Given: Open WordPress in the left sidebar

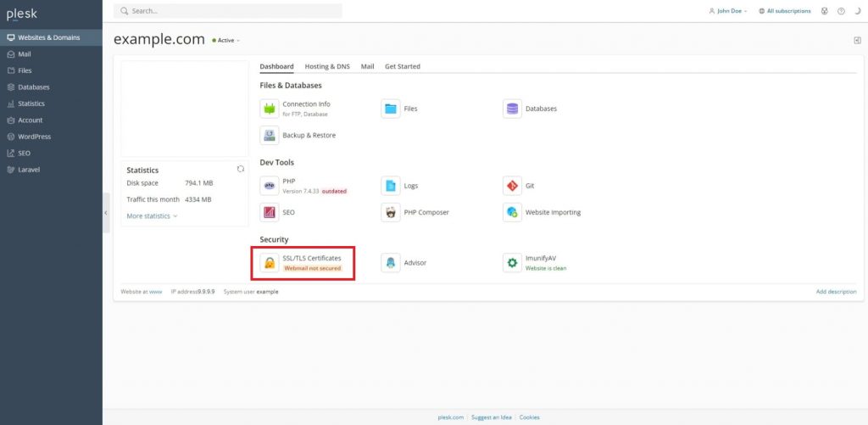Looking at the screenshot, I should click(x=51, y=137).
